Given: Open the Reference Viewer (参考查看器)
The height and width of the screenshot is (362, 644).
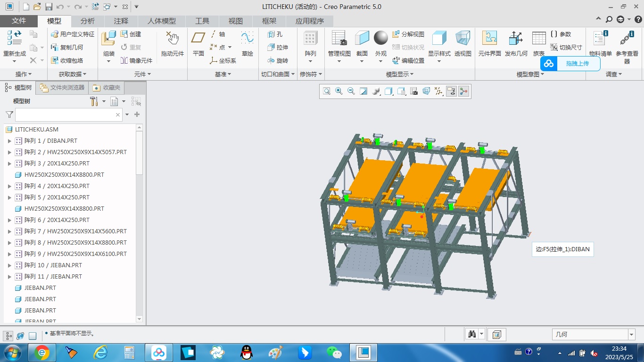Looking at the screenshot, I should pos(627,48).
